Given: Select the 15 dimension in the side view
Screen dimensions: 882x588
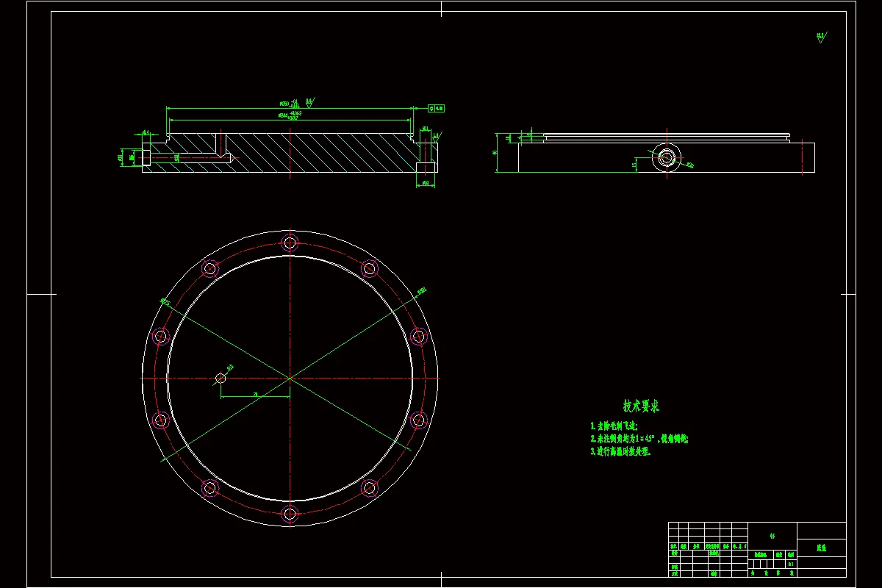Looking at the screenshot, I should (x=634, y=165).
